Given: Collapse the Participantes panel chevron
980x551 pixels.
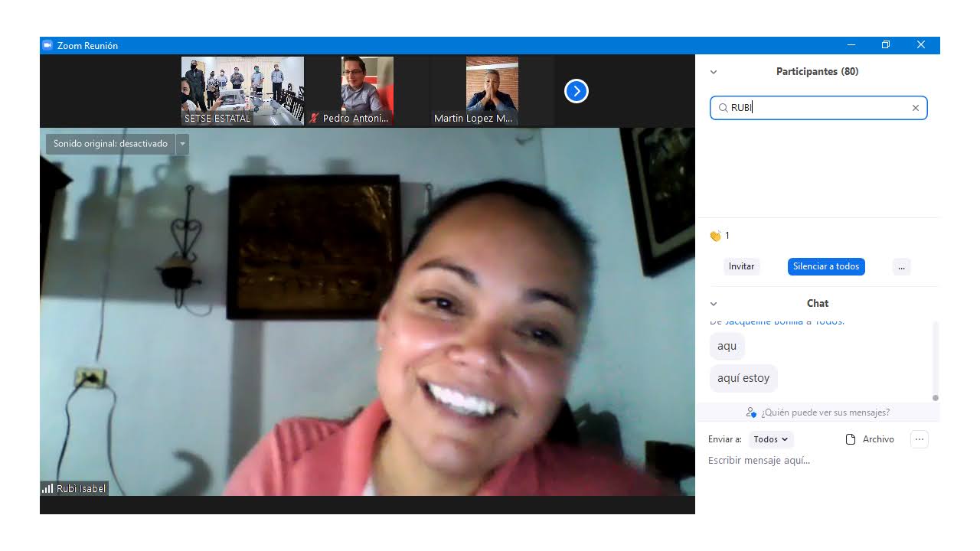Looking at the screenshot, I should [714, 72].
